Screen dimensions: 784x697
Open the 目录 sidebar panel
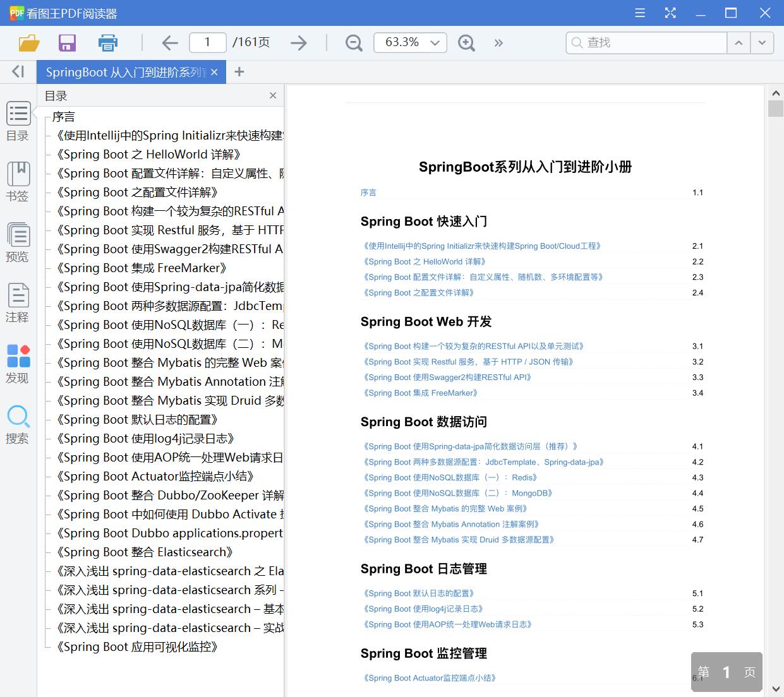[18, 121]
